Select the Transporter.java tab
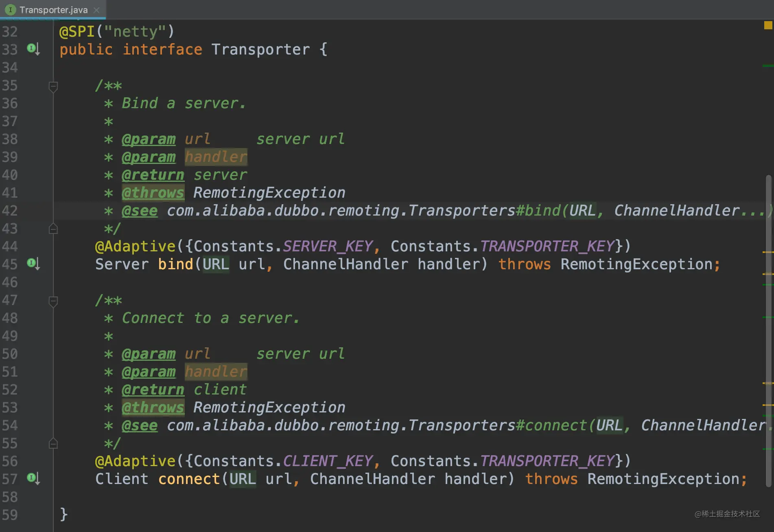This screenshot has width=774, height=532. pos(53,9)
